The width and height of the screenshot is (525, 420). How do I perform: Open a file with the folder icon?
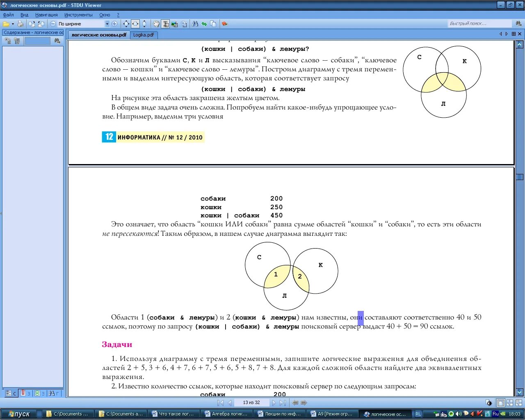click(x=6, y=24)
